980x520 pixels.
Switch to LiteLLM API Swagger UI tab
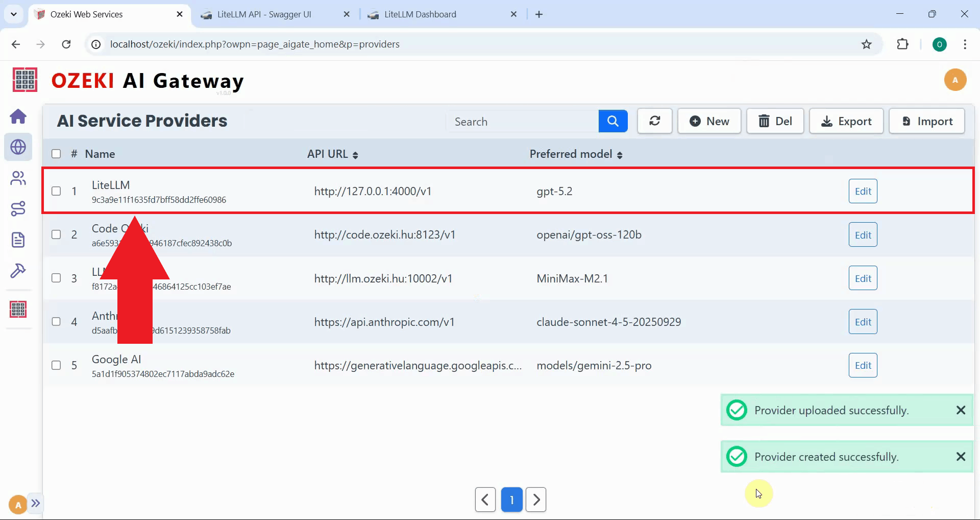click(x=264, y=14)
